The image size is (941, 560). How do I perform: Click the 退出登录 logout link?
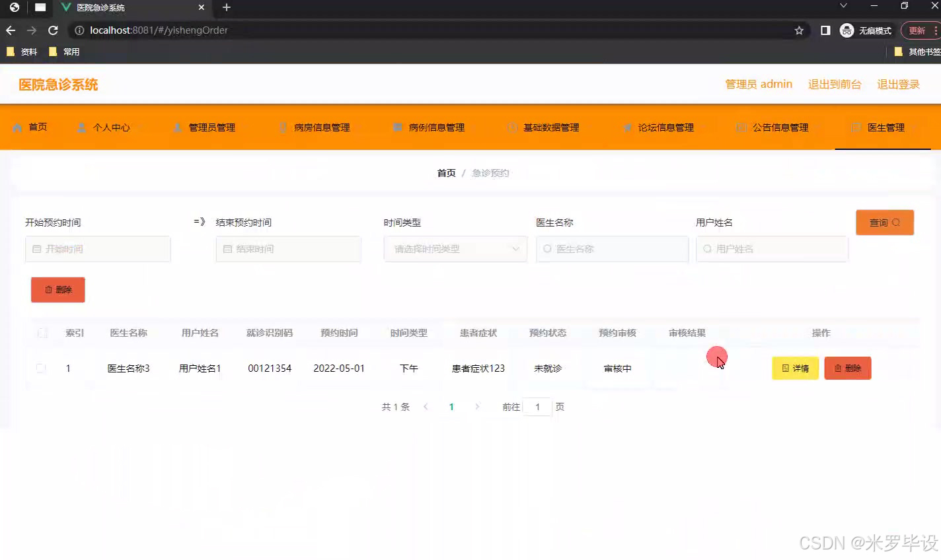coord(898,84)
